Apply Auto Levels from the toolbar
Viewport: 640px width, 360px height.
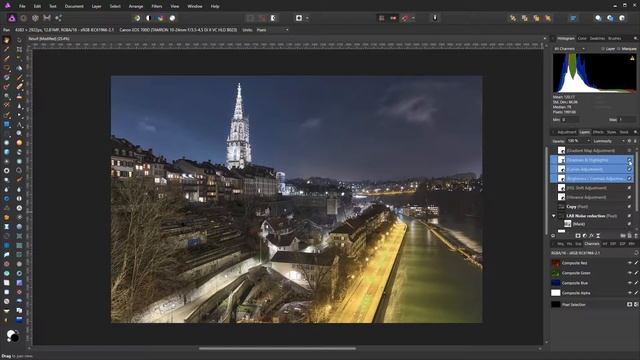coord(137,18)
